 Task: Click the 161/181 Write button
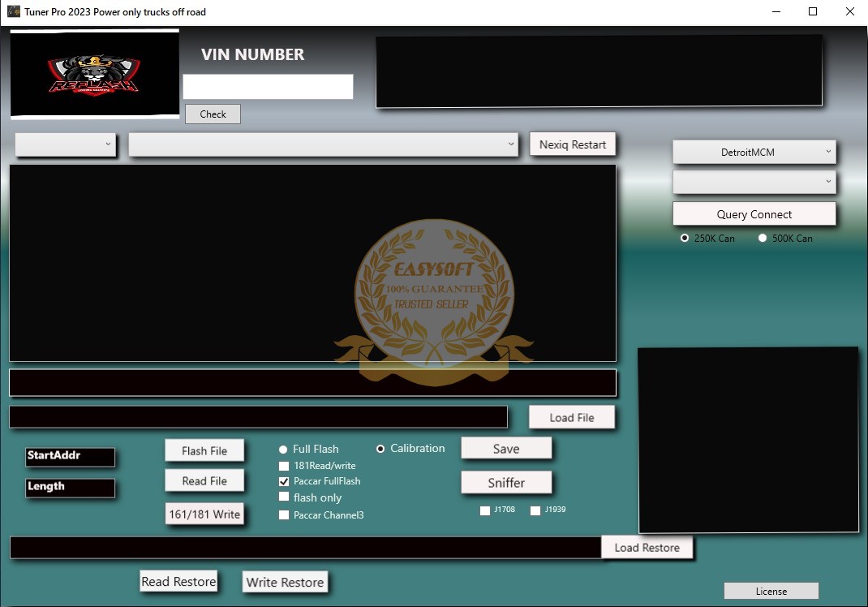[x=204, y=514]
